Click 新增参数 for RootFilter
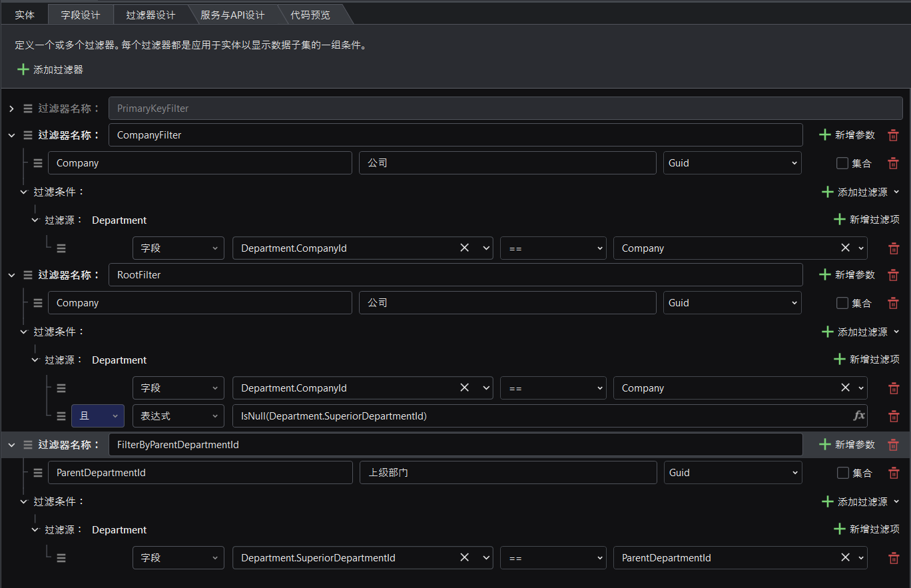 [847, 275]
